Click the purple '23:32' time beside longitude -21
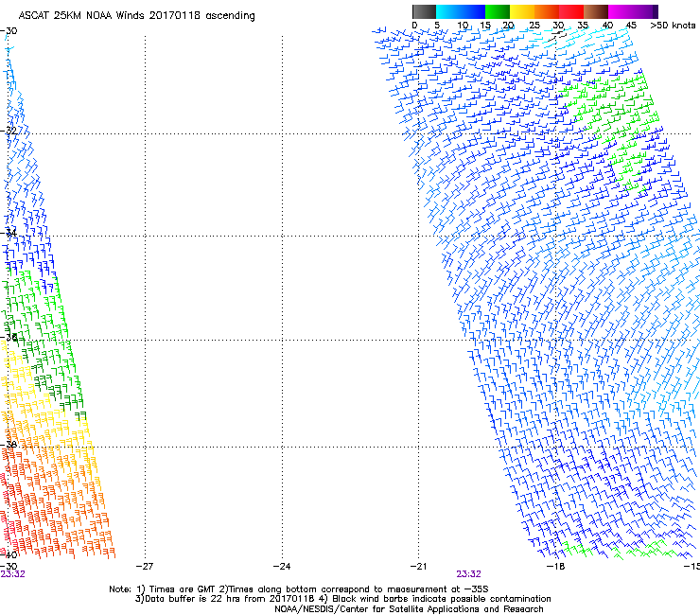The width and height of the screenshot is (700, 615). coord(469,574)
